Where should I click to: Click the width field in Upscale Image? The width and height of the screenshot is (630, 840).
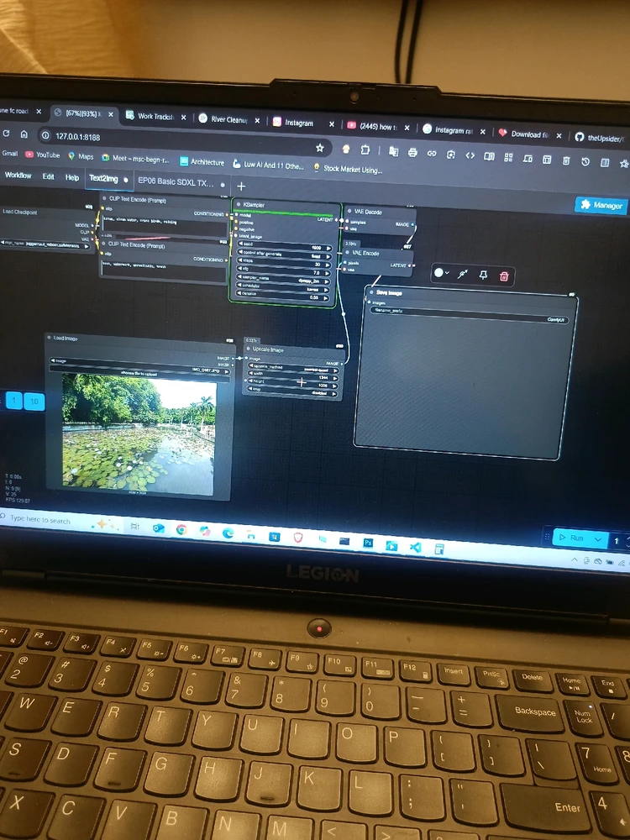pyautogui.click(x=292, y=376)
